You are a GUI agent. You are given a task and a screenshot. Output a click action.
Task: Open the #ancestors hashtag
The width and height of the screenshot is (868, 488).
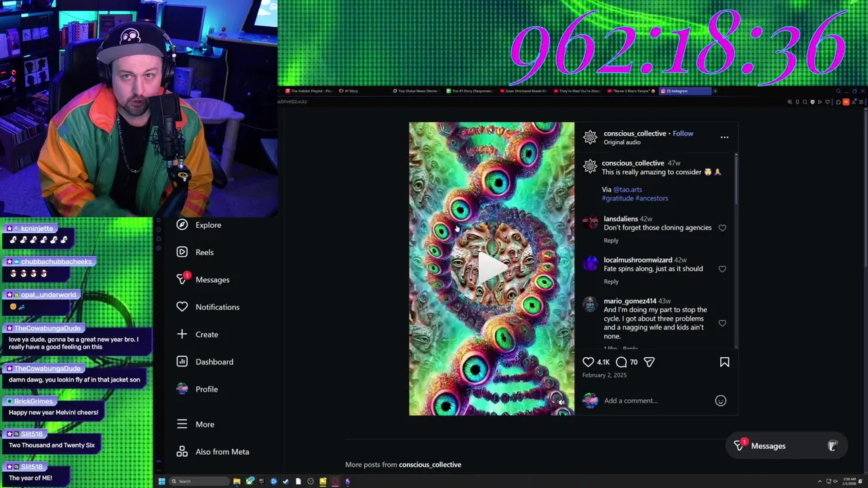pos(652,199)
